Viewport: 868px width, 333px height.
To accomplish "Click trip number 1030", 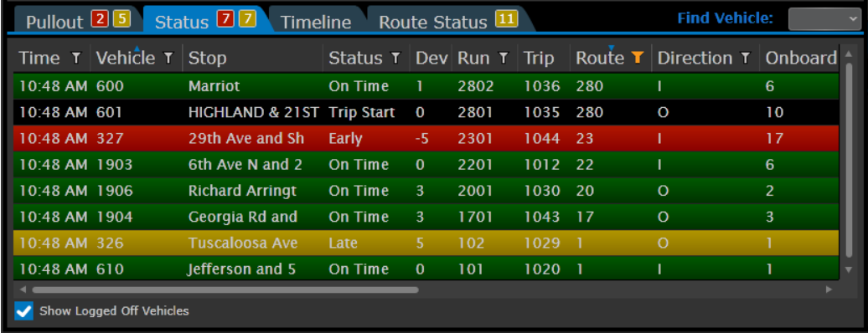I will (x=542, y=191).
